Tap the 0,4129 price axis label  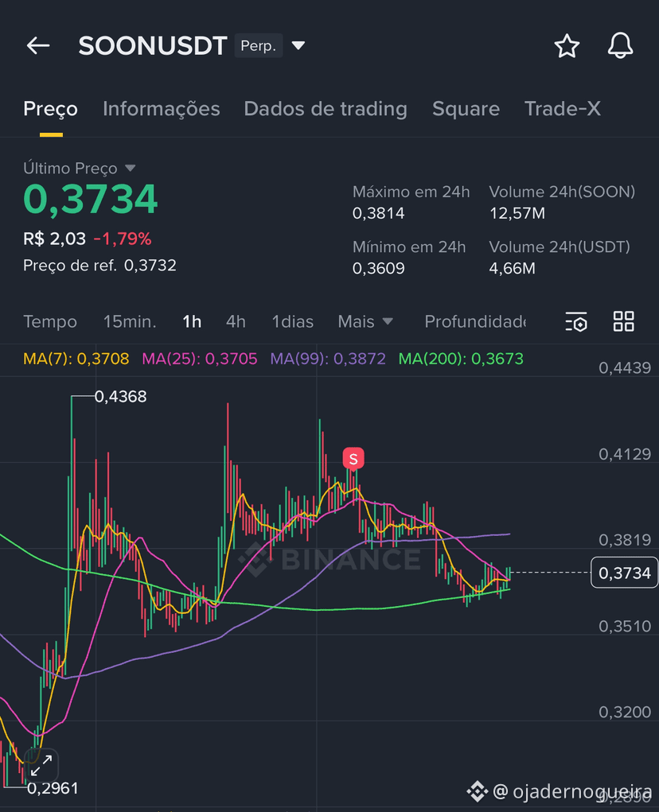[x=624, y=454]
